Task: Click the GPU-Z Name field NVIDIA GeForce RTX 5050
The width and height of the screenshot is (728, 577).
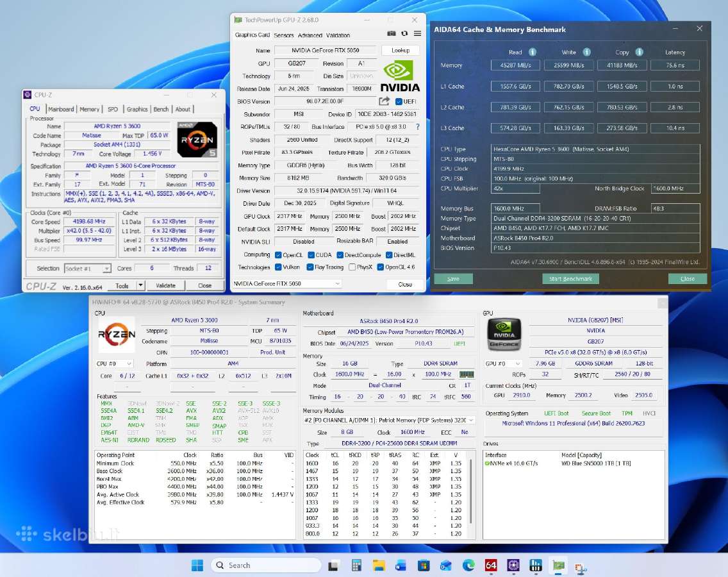Action: click(326, 50)
